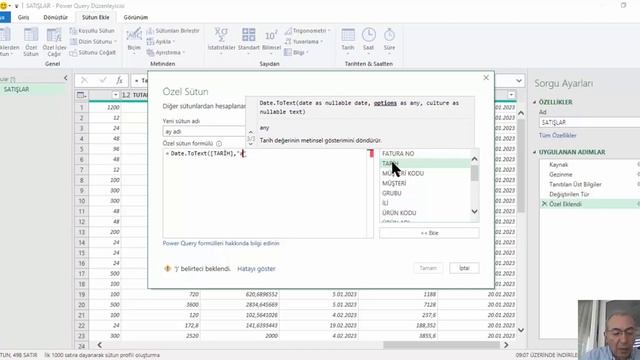The width and height of the screenshot is (640, 360).
Task: Open the Bilimsel operations tool
Action: tap(271, 40)
